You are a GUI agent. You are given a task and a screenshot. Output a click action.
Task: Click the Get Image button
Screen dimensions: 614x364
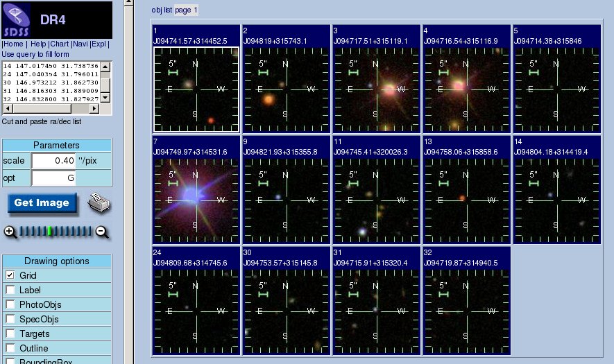coord(42,202)
